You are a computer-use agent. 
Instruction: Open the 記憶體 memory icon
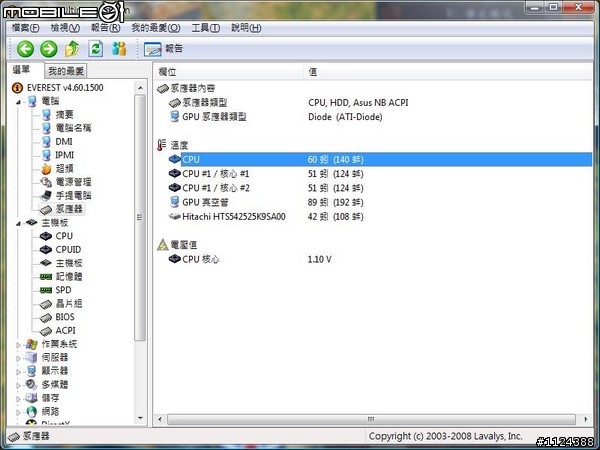click(46, 277)
